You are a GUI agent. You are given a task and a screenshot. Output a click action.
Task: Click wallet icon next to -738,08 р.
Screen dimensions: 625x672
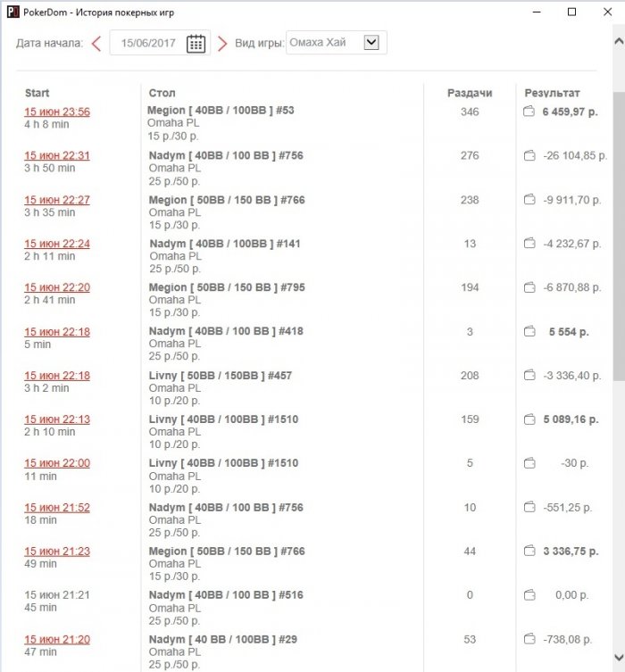[529, 640]
